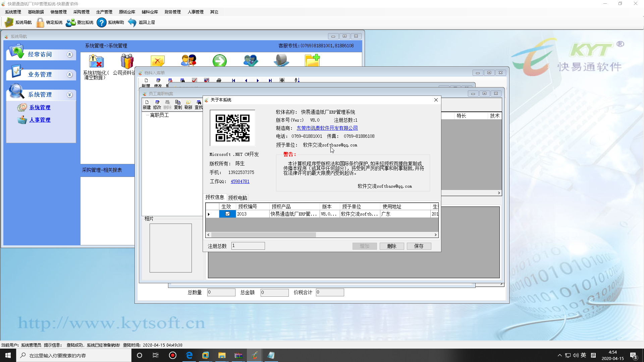Screen dimensions: 644x362
Task: Collapse the 业务管理 sidebar section
Action: point(69,75)
